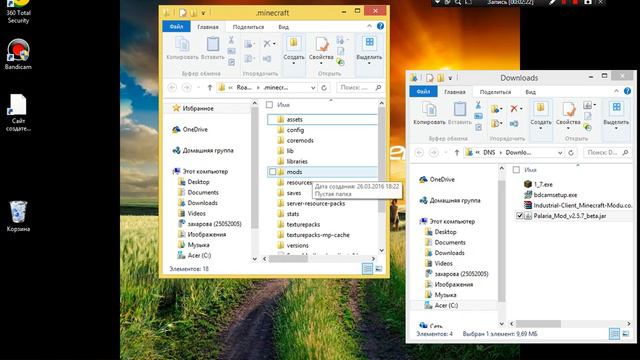Open quick access toolbar dropdown in .minecraft
The height and width of the screenshot is (360, 640).
click(x=203, y=13)
